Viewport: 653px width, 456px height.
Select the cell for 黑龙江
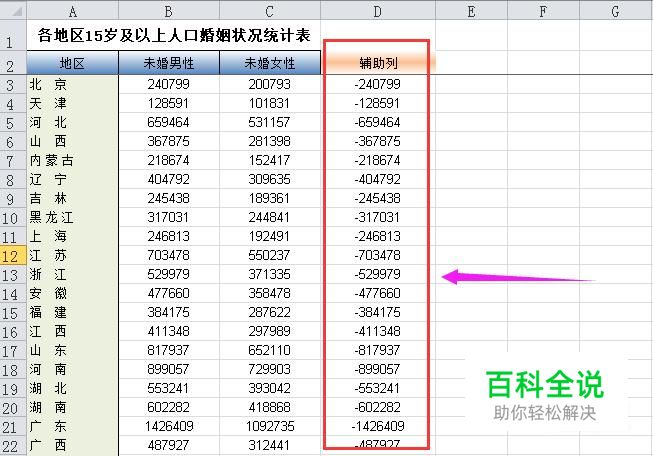[x=72, y=218]
